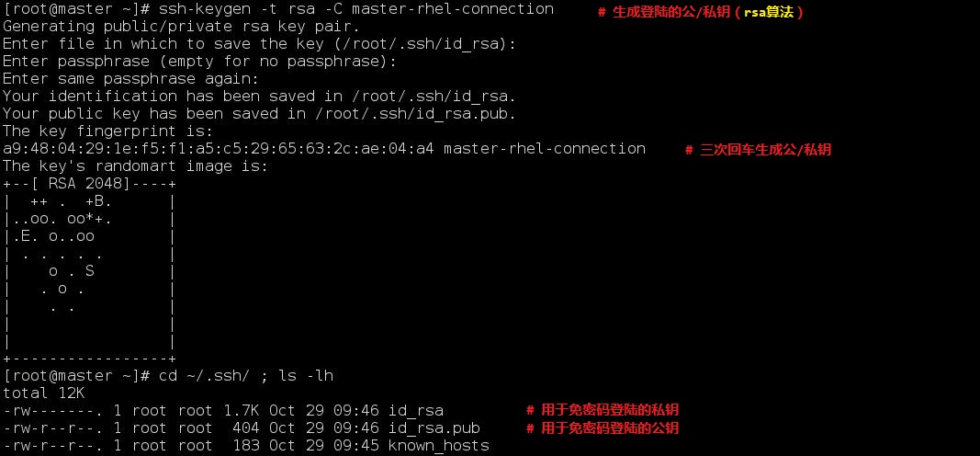Click "The key's randomart image is:" line

click(135, 166)
